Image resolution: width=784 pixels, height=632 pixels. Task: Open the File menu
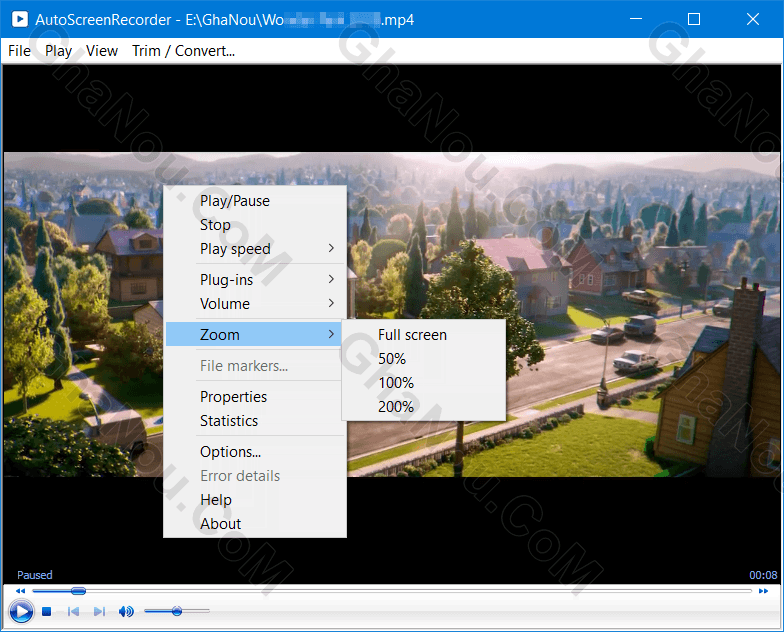click(20, 51)
